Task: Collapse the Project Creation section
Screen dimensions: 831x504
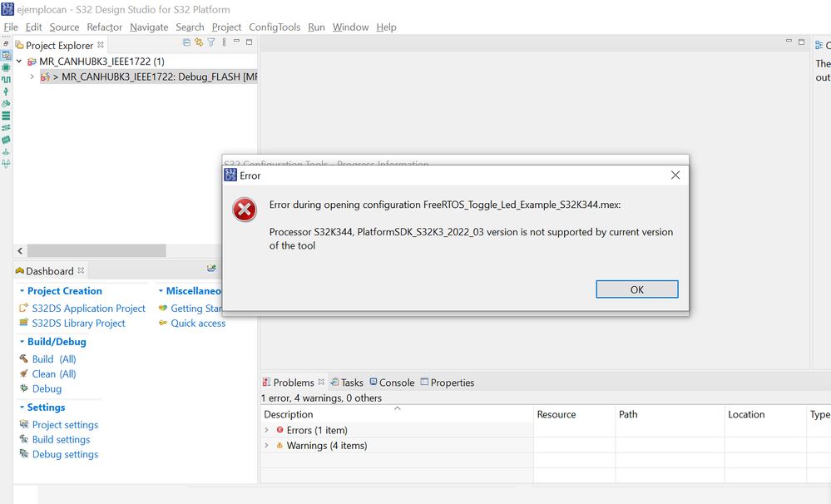Action: [22, 290]
